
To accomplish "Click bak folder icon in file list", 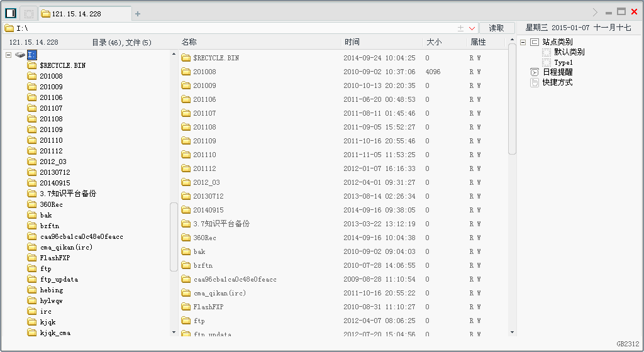I will pyautogui.click(x=186, y=251).
